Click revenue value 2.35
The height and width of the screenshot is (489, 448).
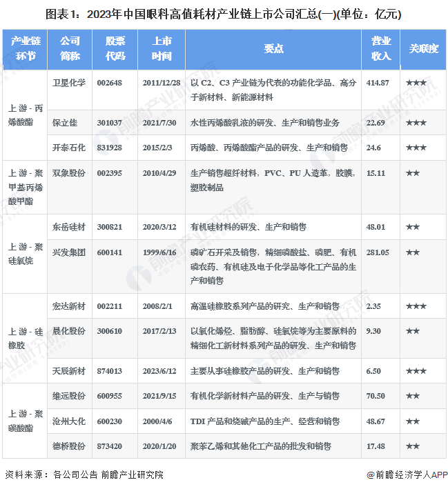tap(373, 306)
